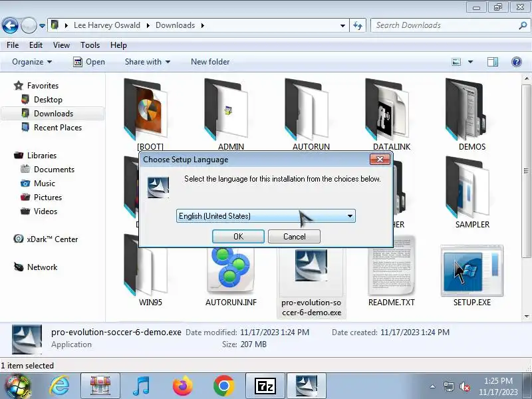This screenshot has height=399, width=532.
Task: Cancel the setup language dialog
Action: tap(294, 237)
